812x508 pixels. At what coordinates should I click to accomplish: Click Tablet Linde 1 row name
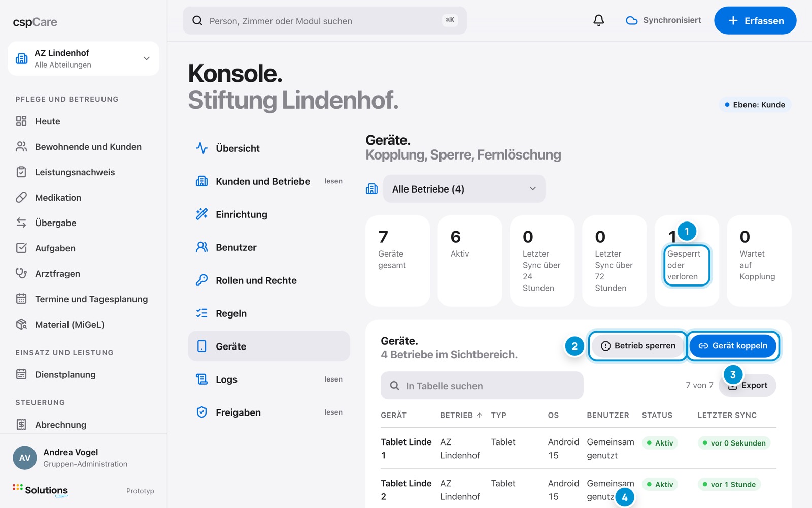(x=406, y=449)
